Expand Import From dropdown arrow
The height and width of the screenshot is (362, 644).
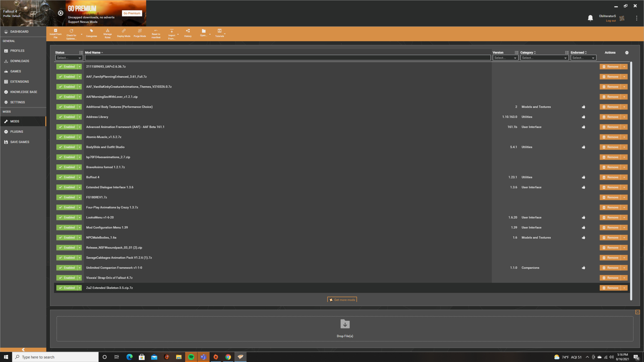point(178,34)
